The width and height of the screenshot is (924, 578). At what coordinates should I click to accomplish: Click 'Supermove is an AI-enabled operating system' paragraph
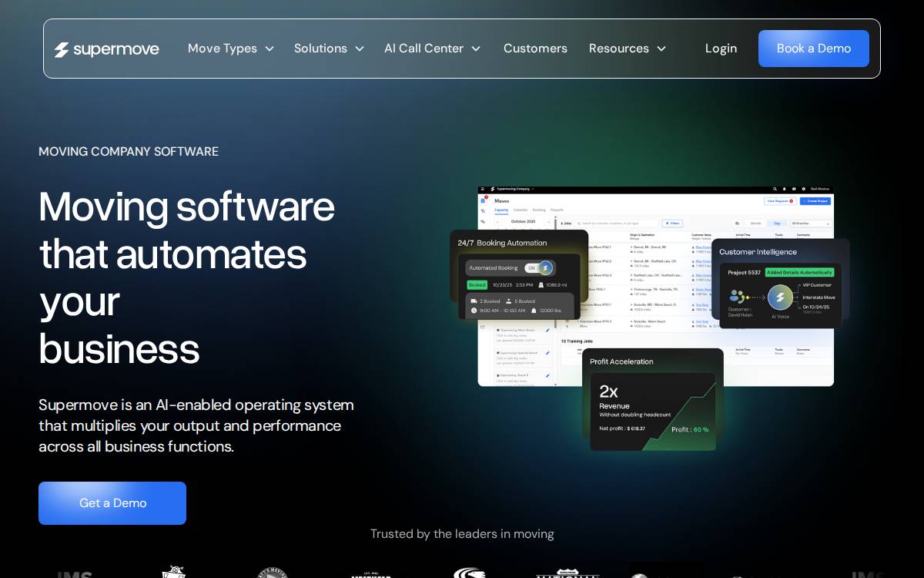pos(196,425)
